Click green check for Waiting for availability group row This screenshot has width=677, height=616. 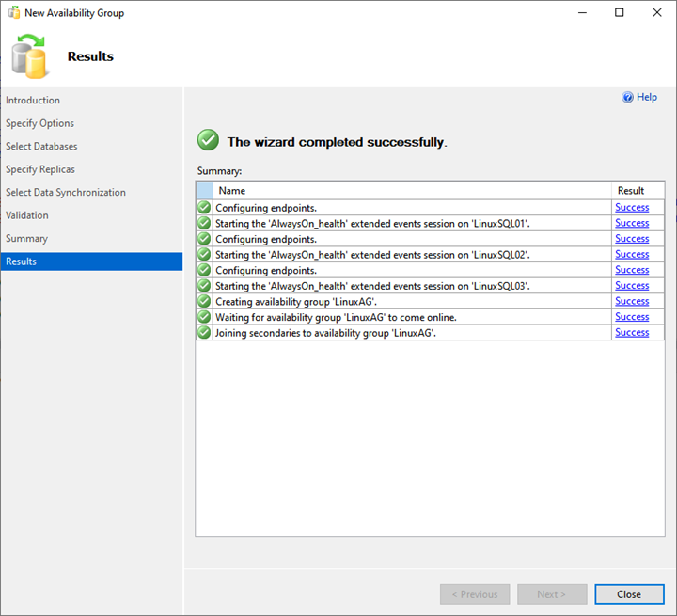pos(204,317)
